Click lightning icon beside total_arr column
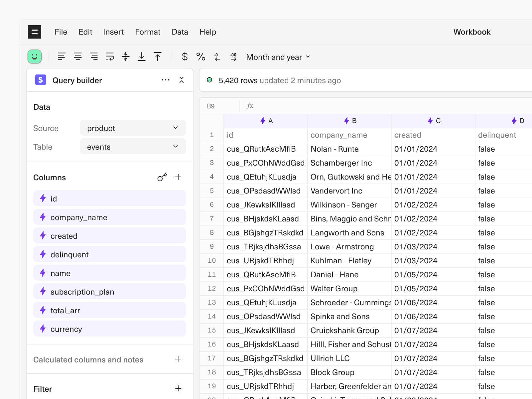 pos(43,310)
